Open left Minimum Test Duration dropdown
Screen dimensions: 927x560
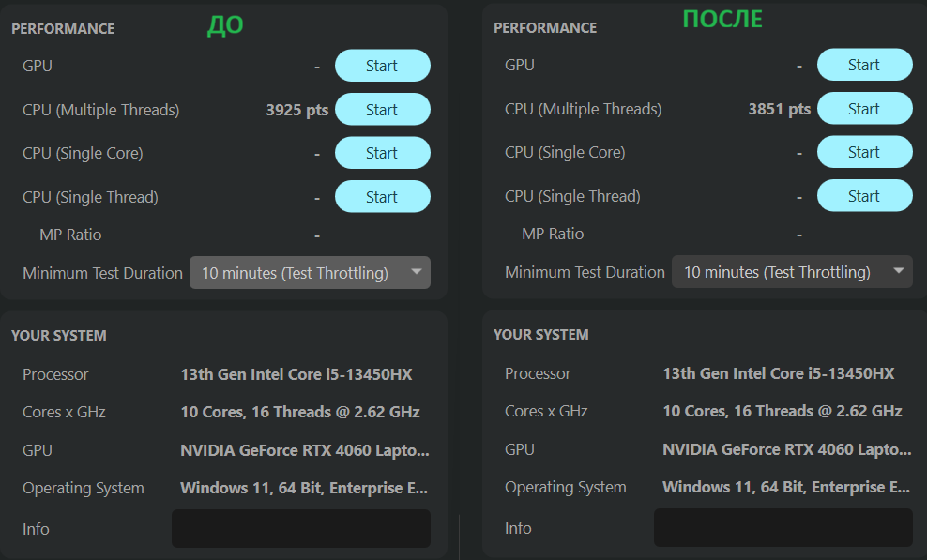(x=310, y=273)
